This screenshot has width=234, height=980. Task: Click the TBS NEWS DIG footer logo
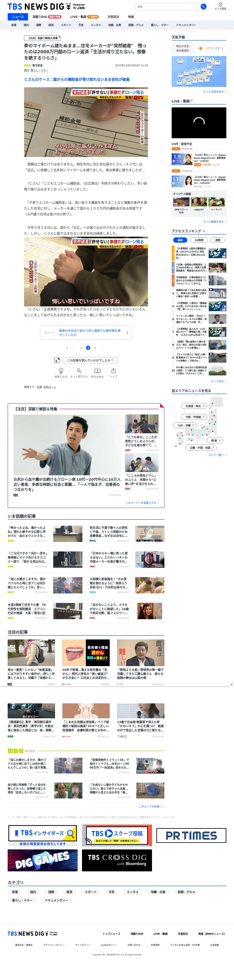[x=32, y=934]
